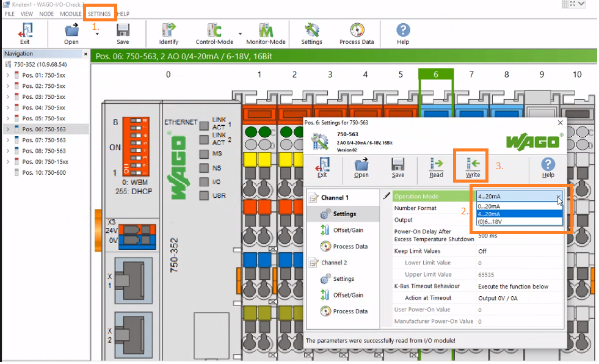Open the SETTINGS menu

pyautogui.click(x=100, y=14)
